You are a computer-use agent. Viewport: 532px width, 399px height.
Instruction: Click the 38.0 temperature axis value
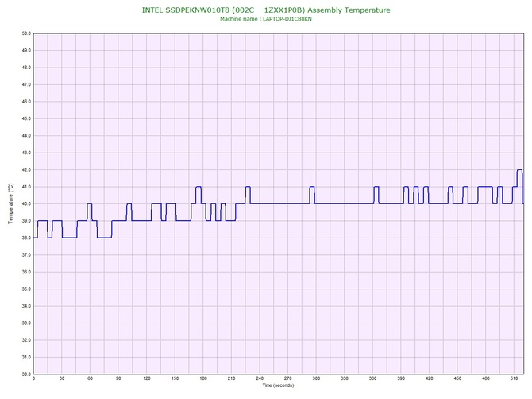[26, 238]
